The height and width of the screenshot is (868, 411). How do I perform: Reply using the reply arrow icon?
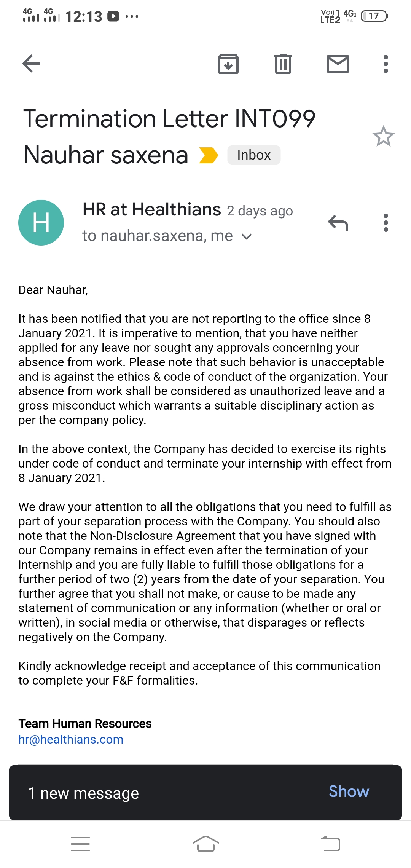(338, 223)
